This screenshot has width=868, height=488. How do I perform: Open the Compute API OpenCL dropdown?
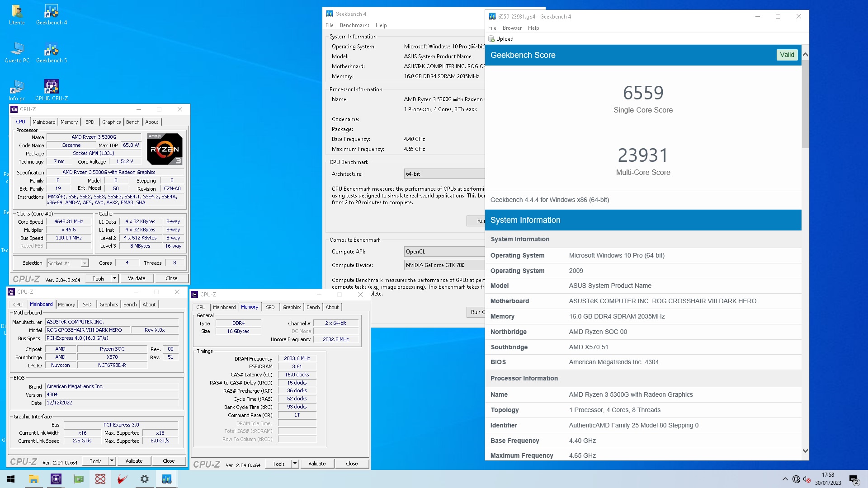444,252
